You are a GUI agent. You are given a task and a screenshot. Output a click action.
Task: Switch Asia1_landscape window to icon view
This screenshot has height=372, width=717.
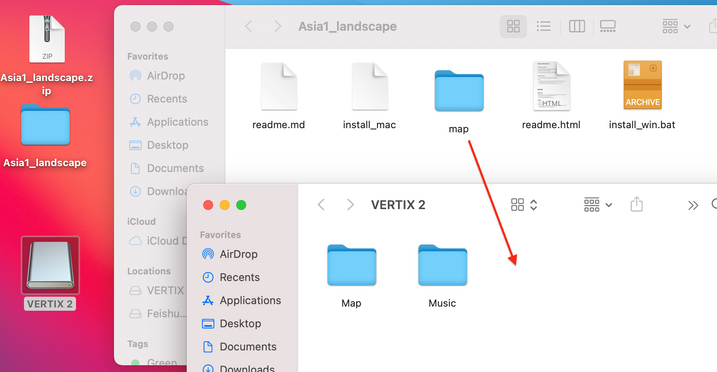coord(513,26)
